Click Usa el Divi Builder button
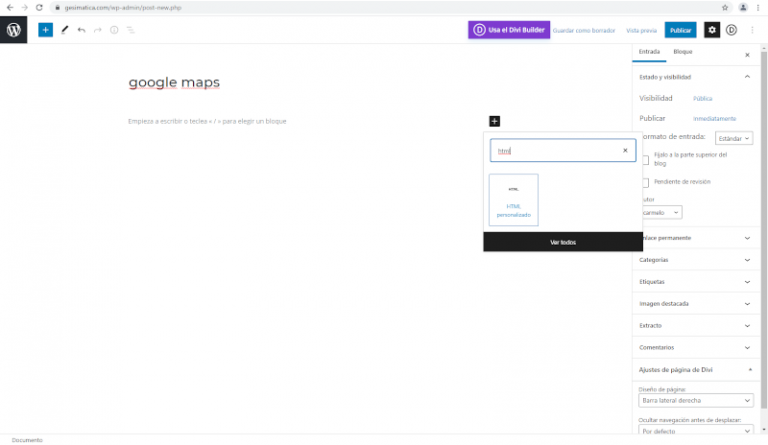Screen dimensions: 768x445 (x=509, y=30)
